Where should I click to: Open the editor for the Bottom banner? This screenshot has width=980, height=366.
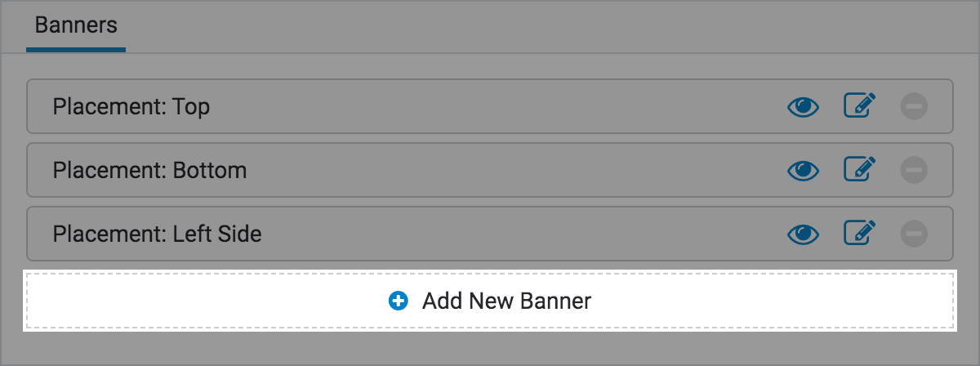(859, 170)
